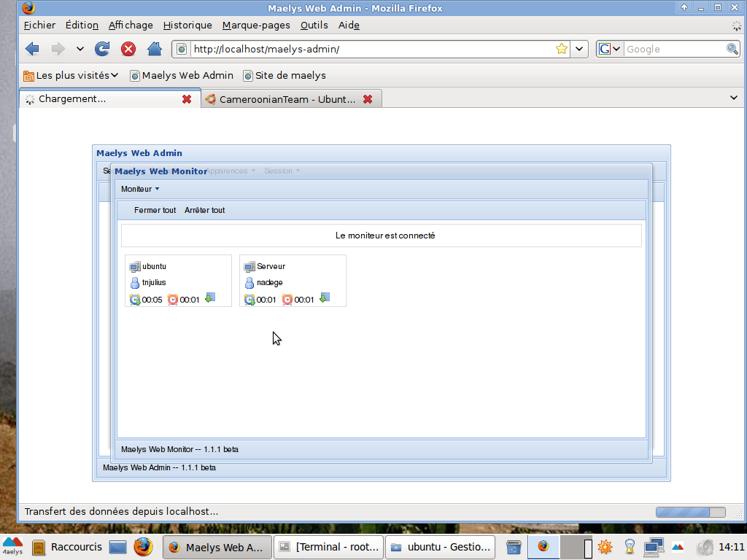Open the Historique menu
This screenshot has height=560, width=747.
(187, 26)
